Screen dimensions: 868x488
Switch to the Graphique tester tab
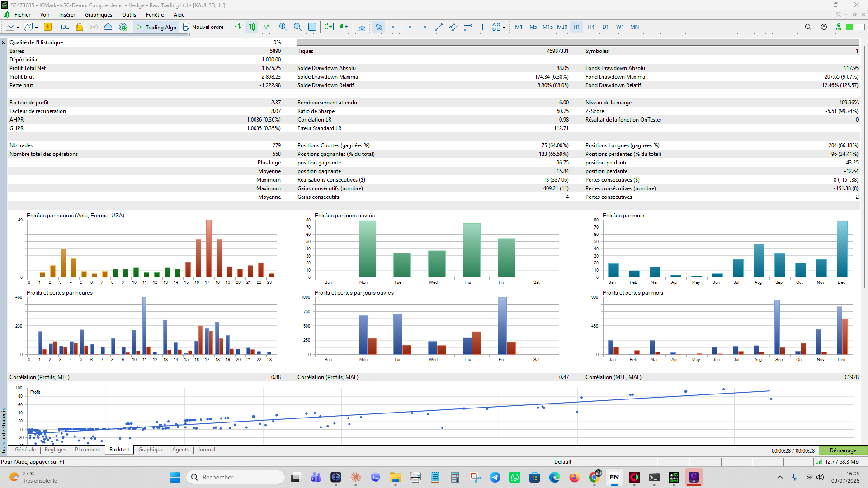[x=151, y=450]
